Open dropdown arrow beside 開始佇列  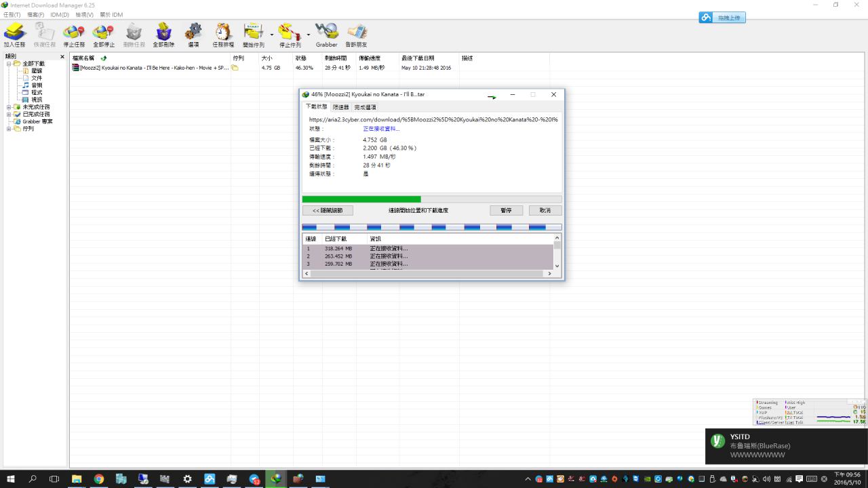272,34
